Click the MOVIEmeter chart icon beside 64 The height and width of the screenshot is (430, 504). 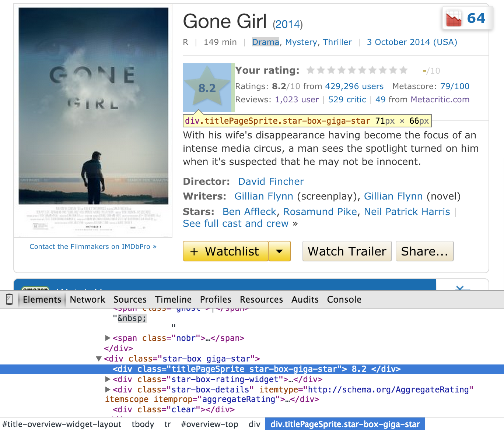(454, 19)
